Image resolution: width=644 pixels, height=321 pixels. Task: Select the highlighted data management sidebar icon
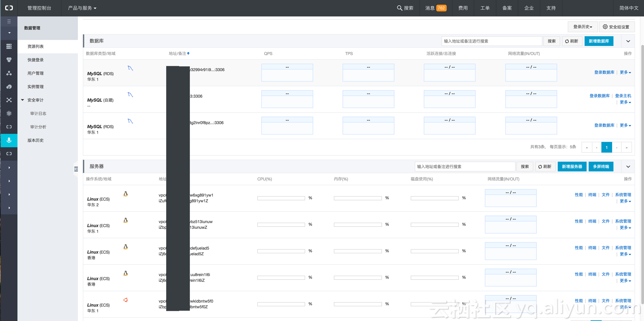pyautogui.click(x=9, y=140)
